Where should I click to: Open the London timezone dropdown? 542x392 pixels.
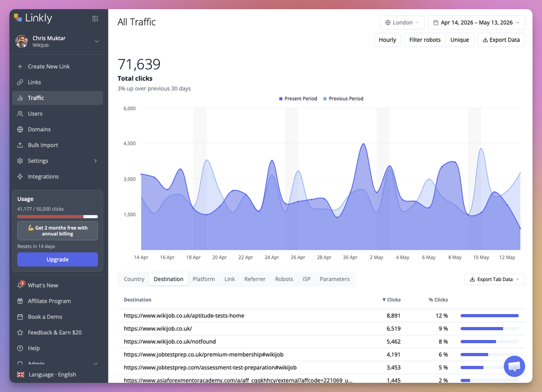click(x=402, y=22)
